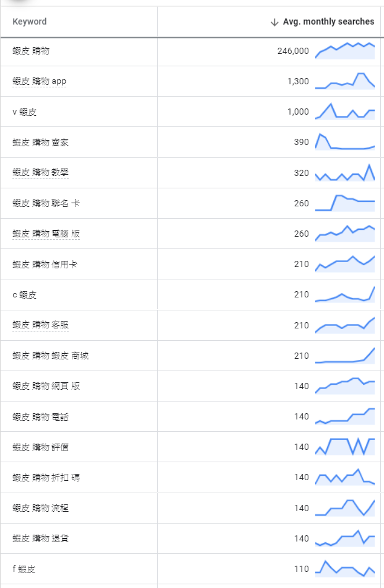Sort by Avg. monthly searches column header
Viewport: 384px width, 588px height.
328,22
